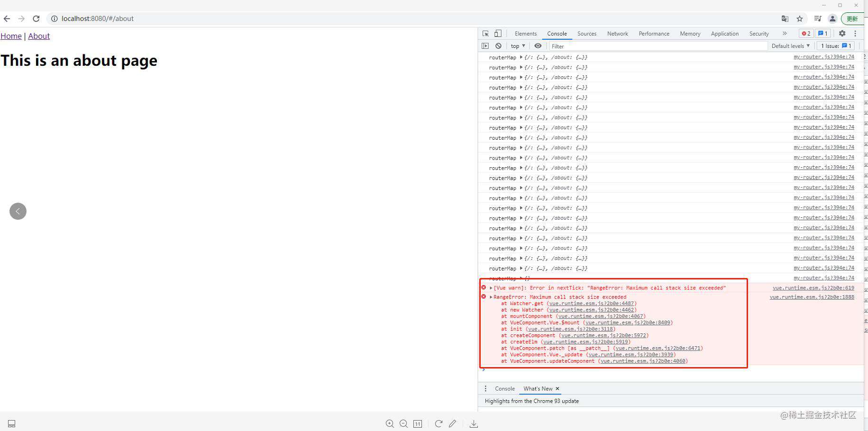
Task: Open the Memory tab
Action: (x=690, y=34)
